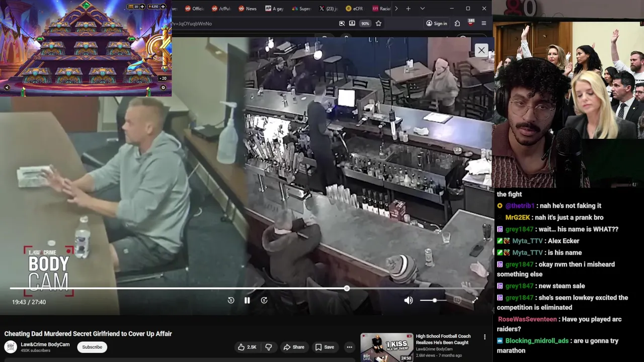Image resolution: width=644 pixels, height=362 pixels.
Task: Switch to the eCFR tab
Action: tap(355, 9)
